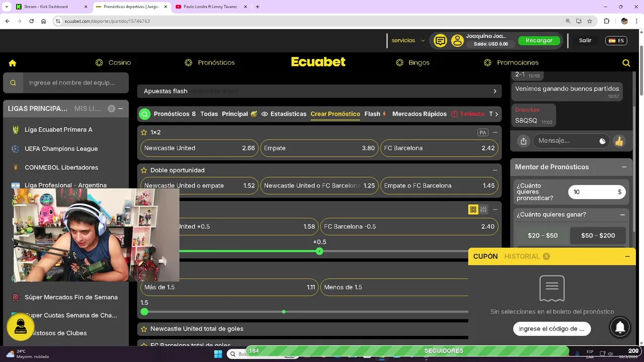Switch to the Historial tab in coupon
Viewport: 644px width, 362px height.
pos(527,256)
